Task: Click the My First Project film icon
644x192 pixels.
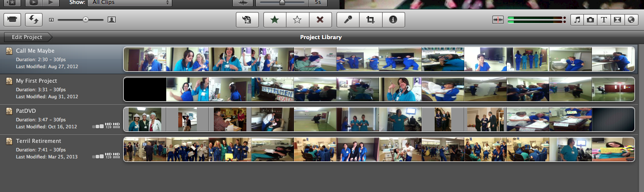Action: coord(9,81)
